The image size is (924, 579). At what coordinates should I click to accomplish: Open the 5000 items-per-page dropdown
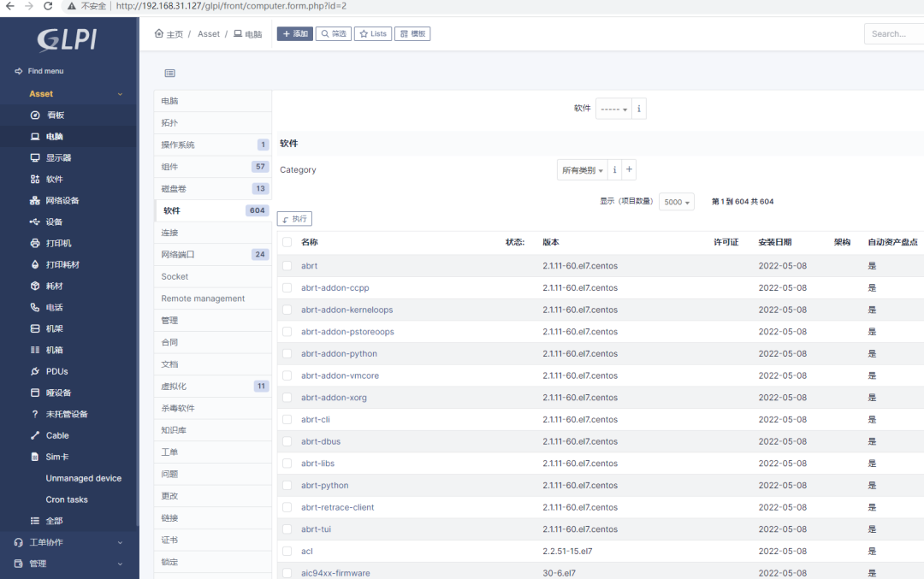[x=677, y=202]
